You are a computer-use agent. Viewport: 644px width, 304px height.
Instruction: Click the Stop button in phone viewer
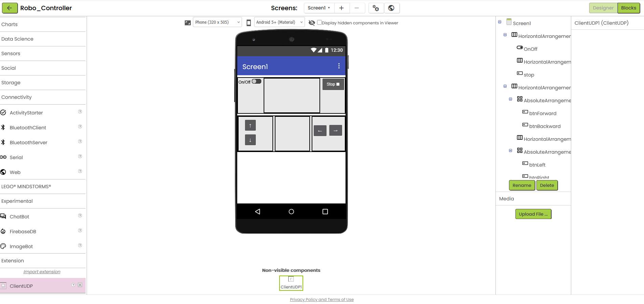click(333, 84)
